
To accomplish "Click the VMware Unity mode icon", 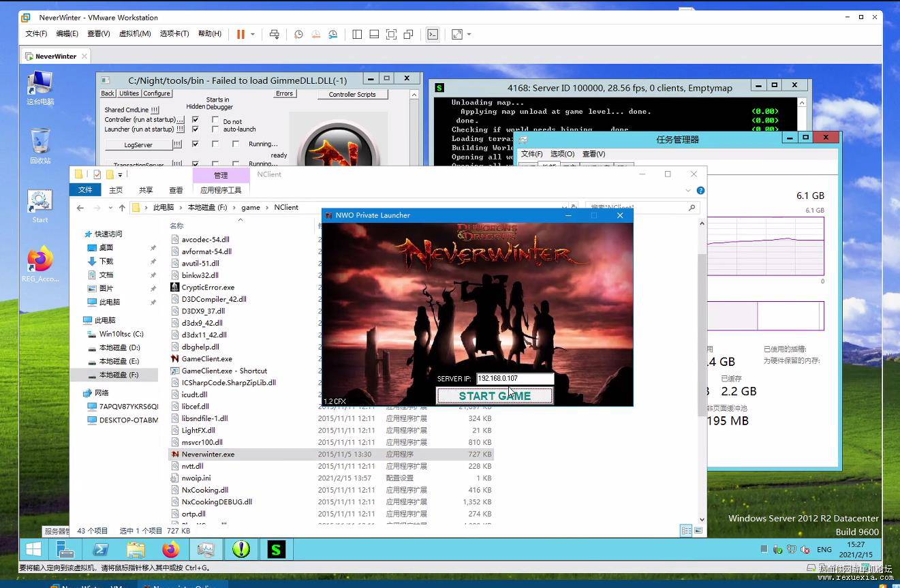I will pos(408,34).
